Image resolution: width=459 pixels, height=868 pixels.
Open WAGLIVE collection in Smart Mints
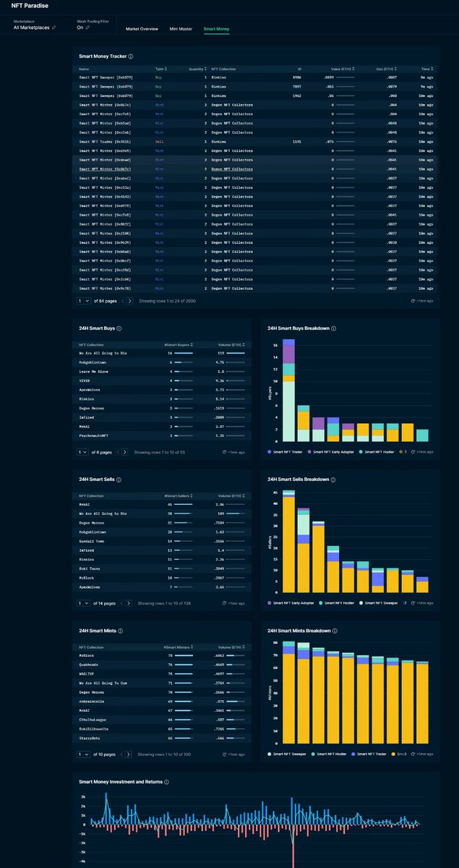87,673
